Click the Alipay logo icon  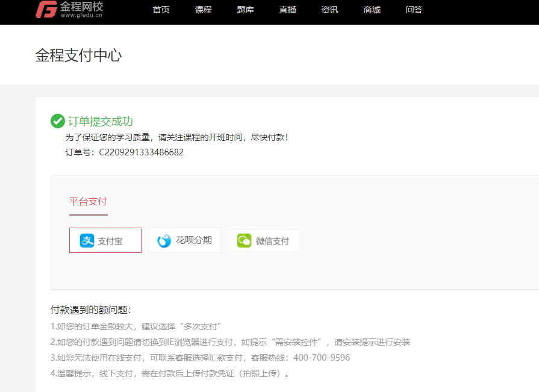[x=87, y=241]
